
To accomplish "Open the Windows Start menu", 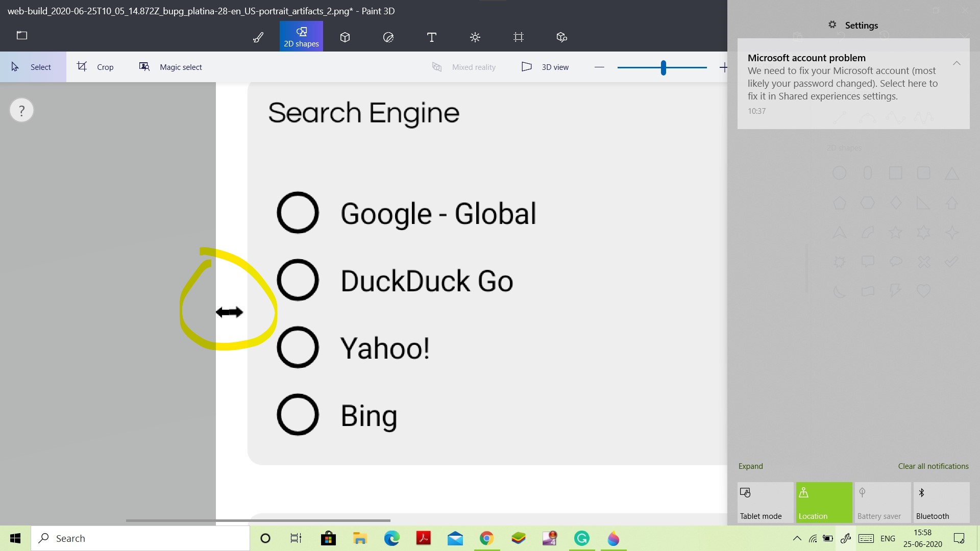I will [15, 538].
